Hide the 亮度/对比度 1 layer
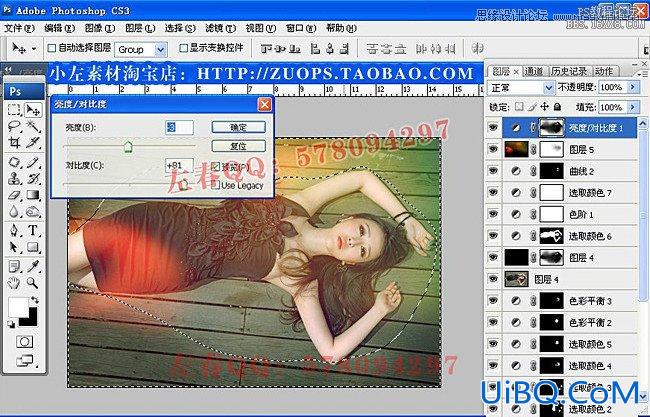Viewport: 650px width, 417px height. pyautogui.click(x=493, y=128)
